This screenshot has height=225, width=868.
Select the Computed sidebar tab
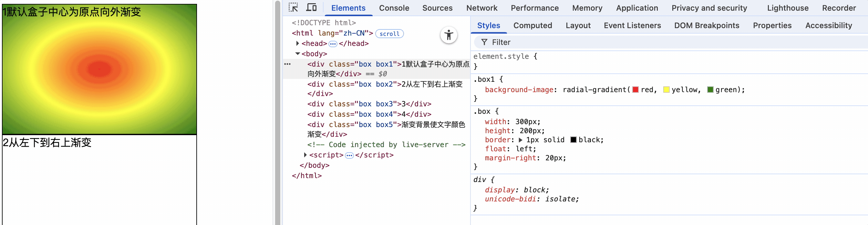pyautogui.click(x=532, y=26)
